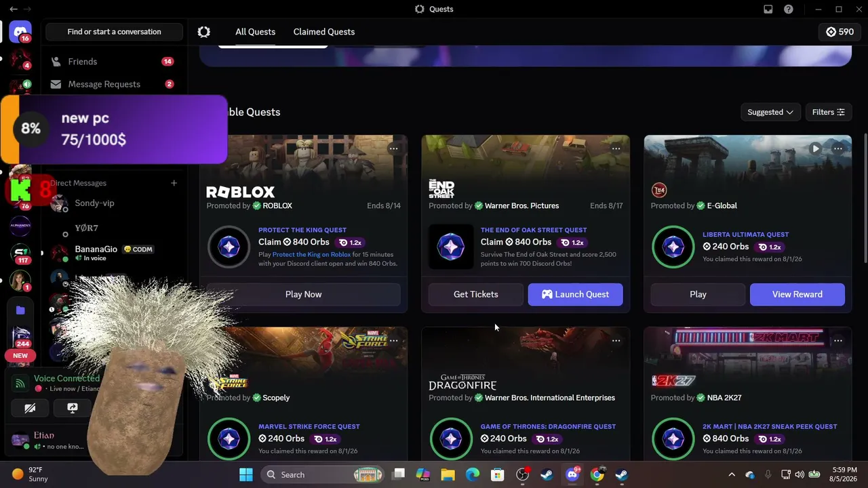Click the Quests icon beside All Quests
The width and height of the screenshot is (868, 488).
(x=204, y=32)
